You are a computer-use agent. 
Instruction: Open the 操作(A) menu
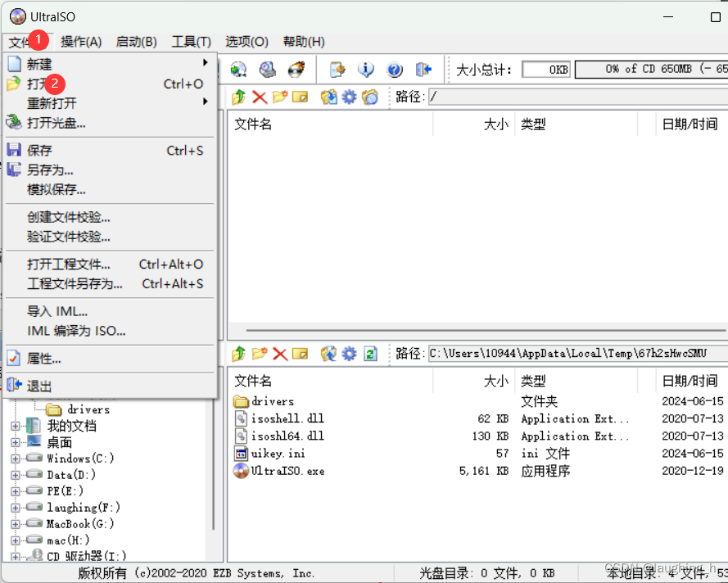click(81, 42)
